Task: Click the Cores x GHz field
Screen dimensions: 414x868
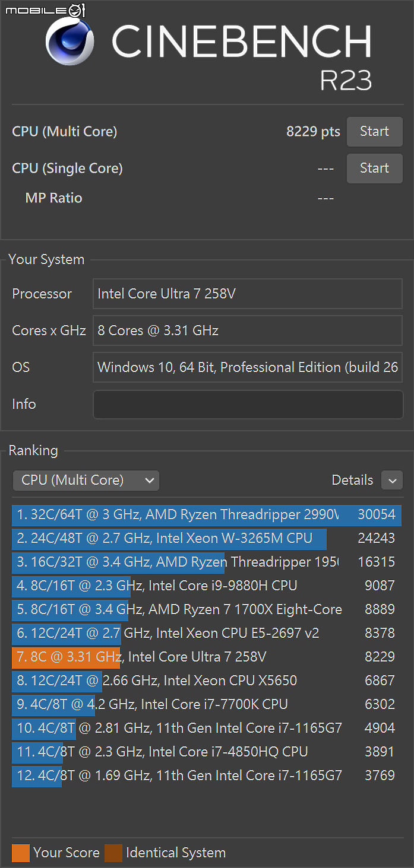Action: point(248,330)
